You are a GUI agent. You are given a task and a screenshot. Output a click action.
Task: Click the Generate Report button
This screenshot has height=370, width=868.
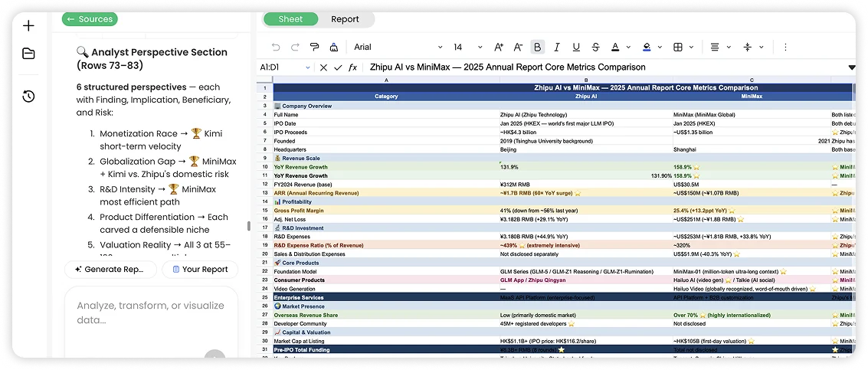coord(110,269)
